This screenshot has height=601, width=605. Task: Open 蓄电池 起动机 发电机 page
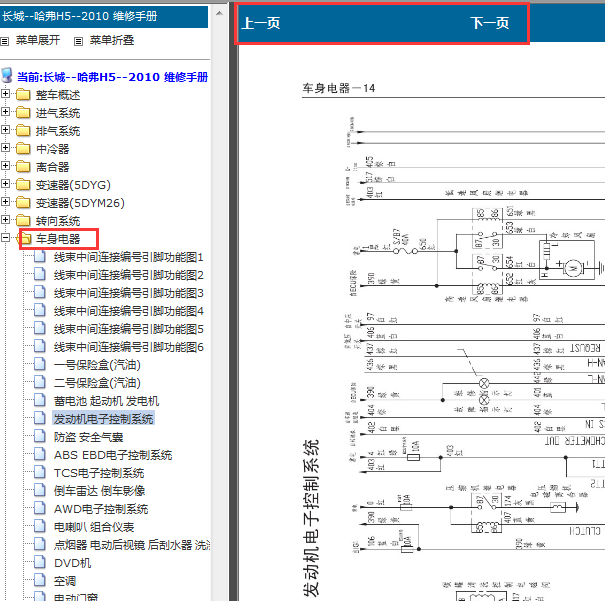[x=106, y=401]
